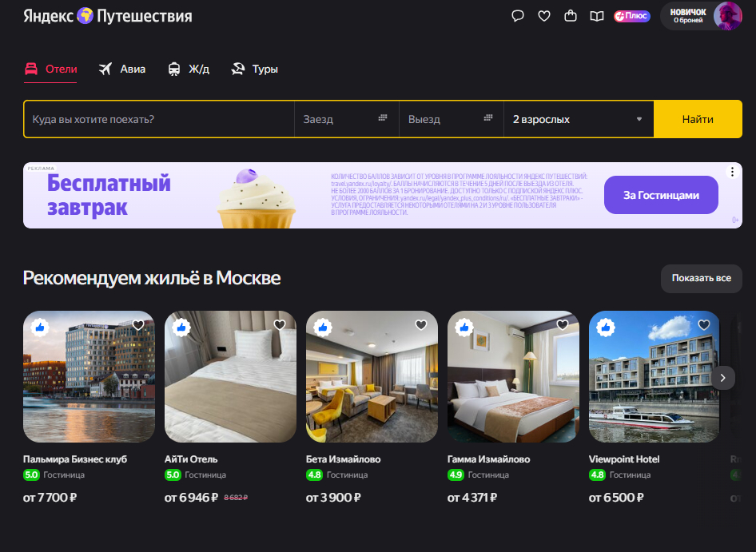756x552 pixels.
Task: Open the Выезд calendar icon
Action: point(488,117)
